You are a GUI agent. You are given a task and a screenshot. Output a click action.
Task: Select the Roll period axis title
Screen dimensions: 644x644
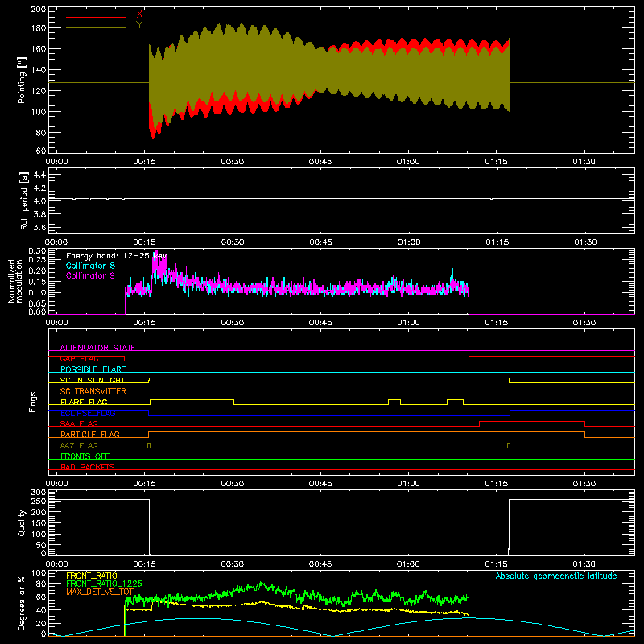(24, 200)
